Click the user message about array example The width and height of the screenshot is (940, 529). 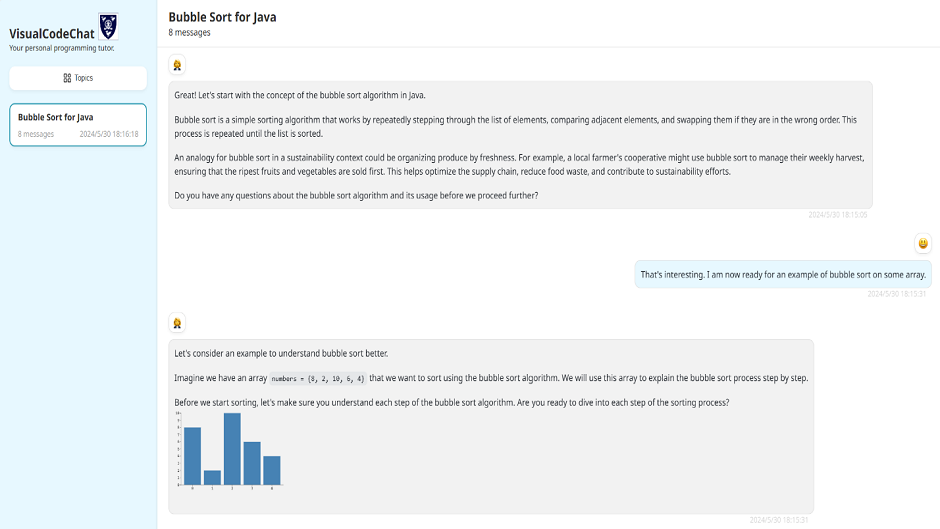coord(783,275)
